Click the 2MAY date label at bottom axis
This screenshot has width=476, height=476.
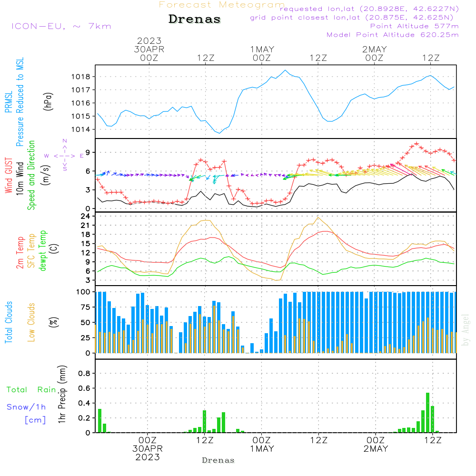click(376, 449)
